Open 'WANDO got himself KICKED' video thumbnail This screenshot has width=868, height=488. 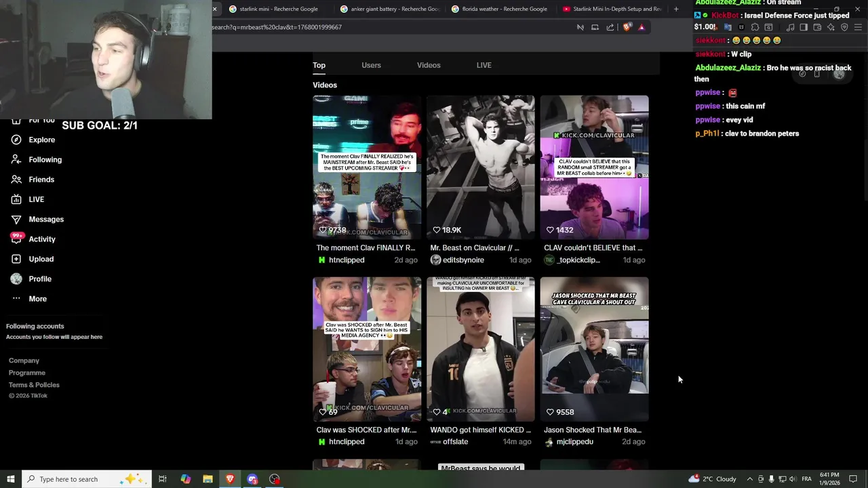tap(481, 349)
